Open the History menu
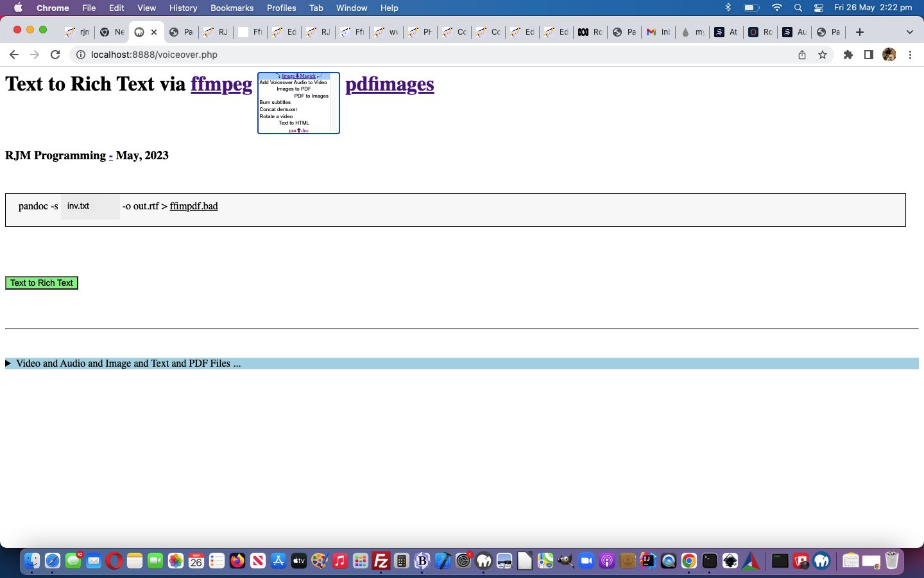The height and width of the screenshot is (578, 924). 183,8
